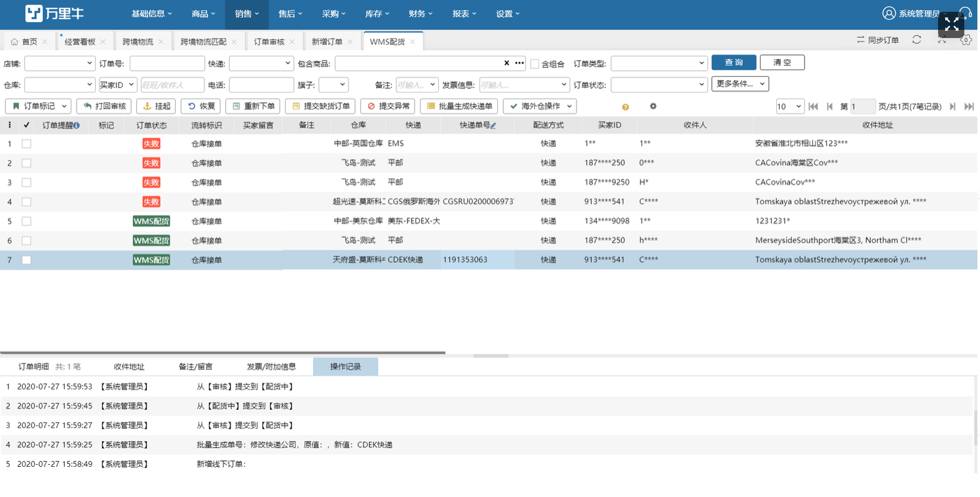Click the 挂起 anchor button
The height and width of the screenshot is (497, 980).
click(156, 106)
